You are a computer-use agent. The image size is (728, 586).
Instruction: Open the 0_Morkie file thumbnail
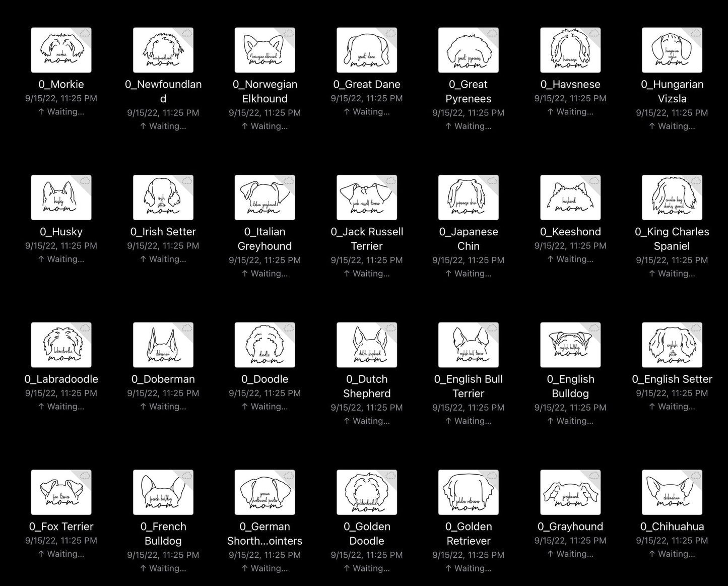pyautogui.click(x=61, y=50)
